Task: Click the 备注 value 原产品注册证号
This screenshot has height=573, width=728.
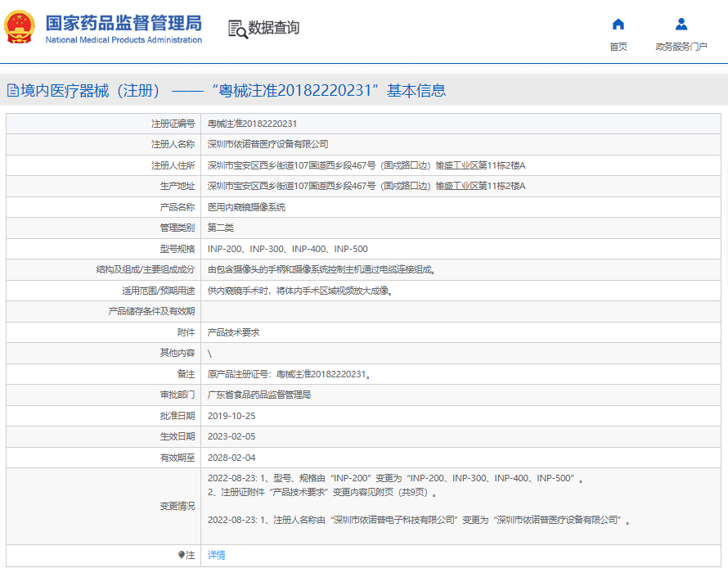Action: tap(290, 374)
